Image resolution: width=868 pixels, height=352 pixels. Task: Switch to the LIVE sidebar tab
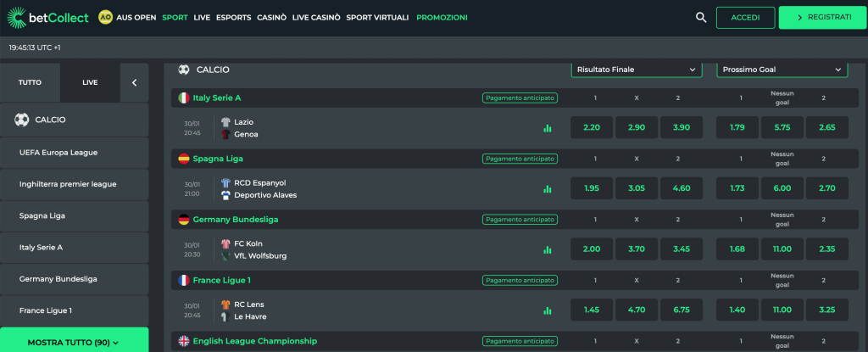tap(90, 82)
